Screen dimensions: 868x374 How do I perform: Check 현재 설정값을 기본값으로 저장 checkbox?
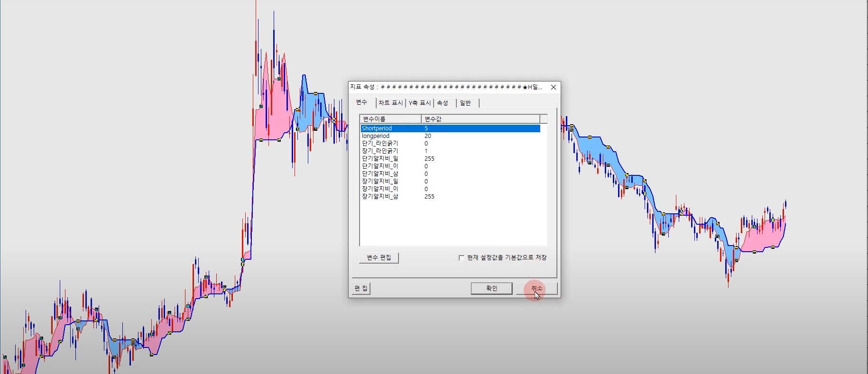462,258
